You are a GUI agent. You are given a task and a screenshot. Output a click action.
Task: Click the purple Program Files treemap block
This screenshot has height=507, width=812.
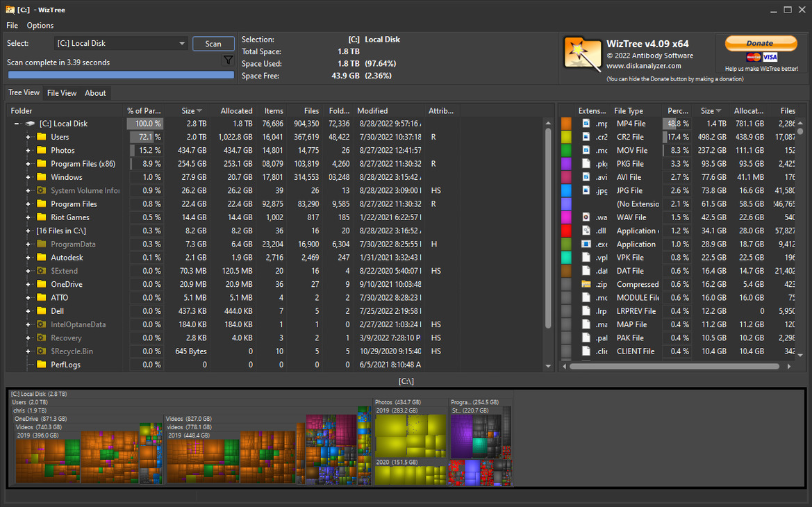(x=461, y=435)
